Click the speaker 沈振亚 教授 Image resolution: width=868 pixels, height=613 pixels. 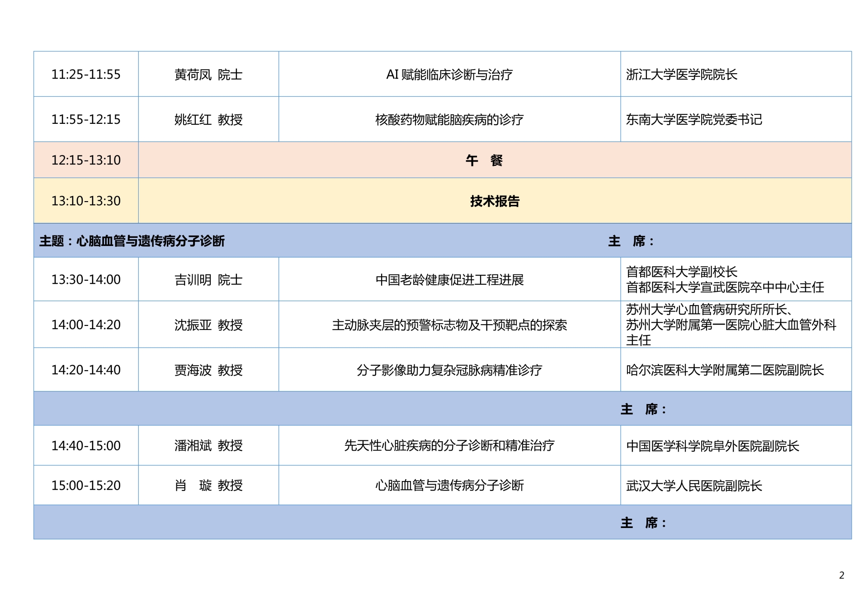pyautogui.click(x=208, y=325)
